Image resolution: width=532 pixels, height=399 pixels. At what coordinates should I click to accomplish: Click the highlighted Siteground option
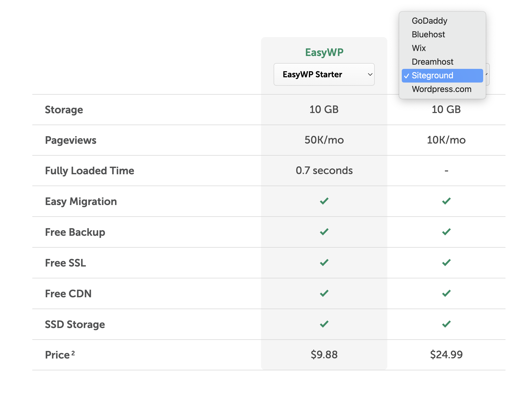442,75
